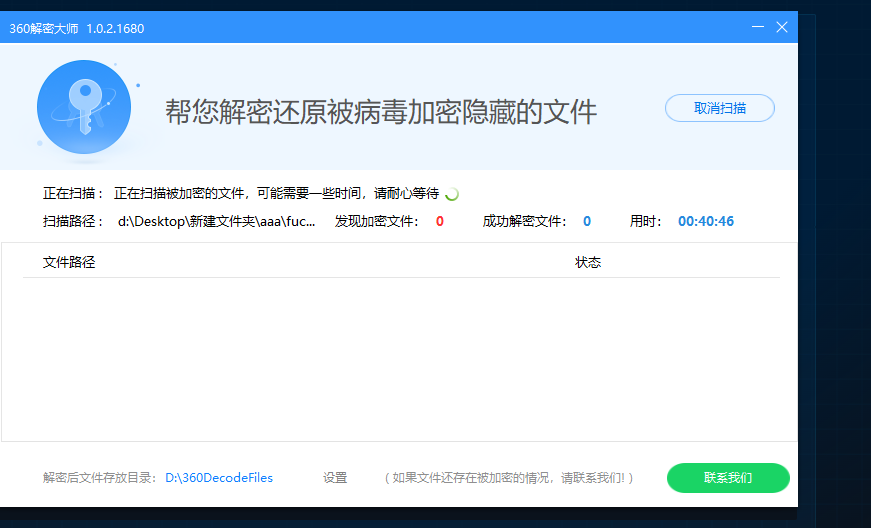Click the elapsed time 00:40:46

coord(706,221)
